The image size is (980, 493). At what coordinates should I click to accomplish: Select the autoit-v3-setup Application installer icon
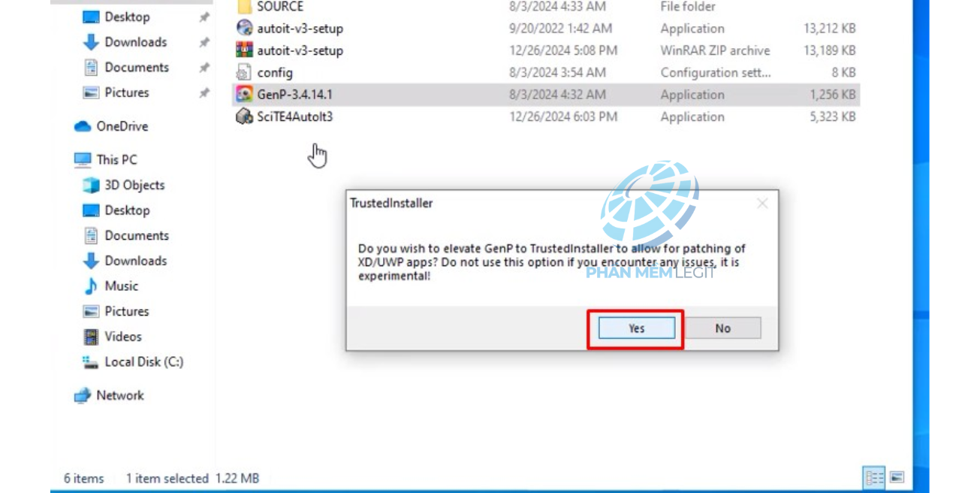pos(244,29)
